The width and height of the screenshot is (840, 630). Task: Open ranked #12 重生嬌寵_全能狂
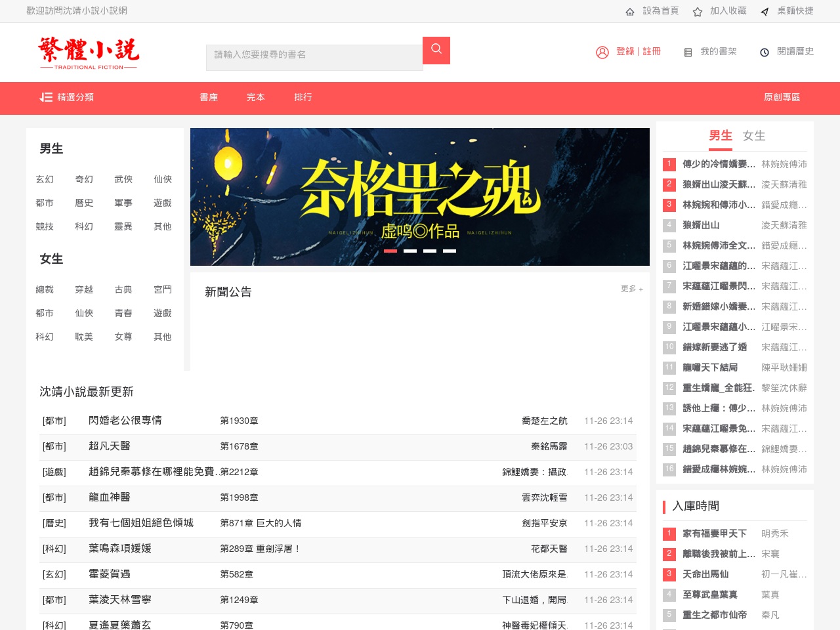[x=719, y=388]
